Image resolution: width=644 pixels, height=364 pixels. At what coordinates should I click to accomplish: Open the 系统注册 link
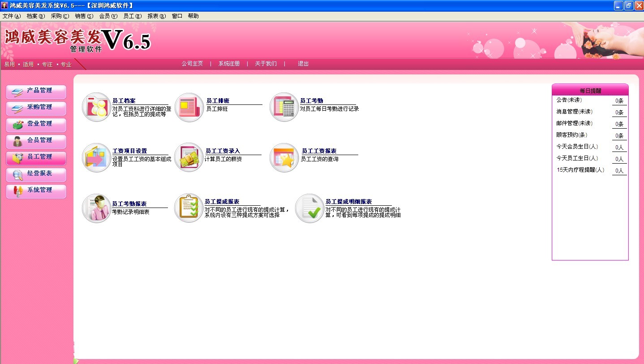(229, 64)
